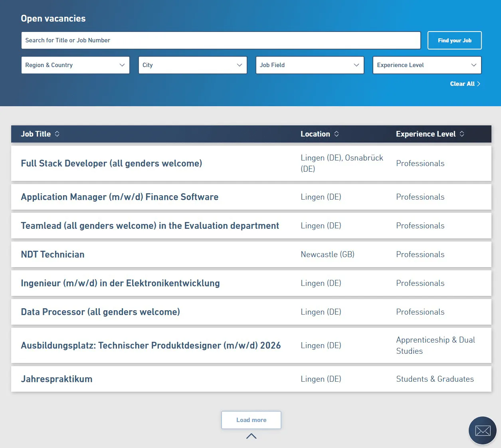This screenshot has width=501, height=448.
Task: Expand the Experience Level filter
Action: pyautogui.click(x=427, y=65)
